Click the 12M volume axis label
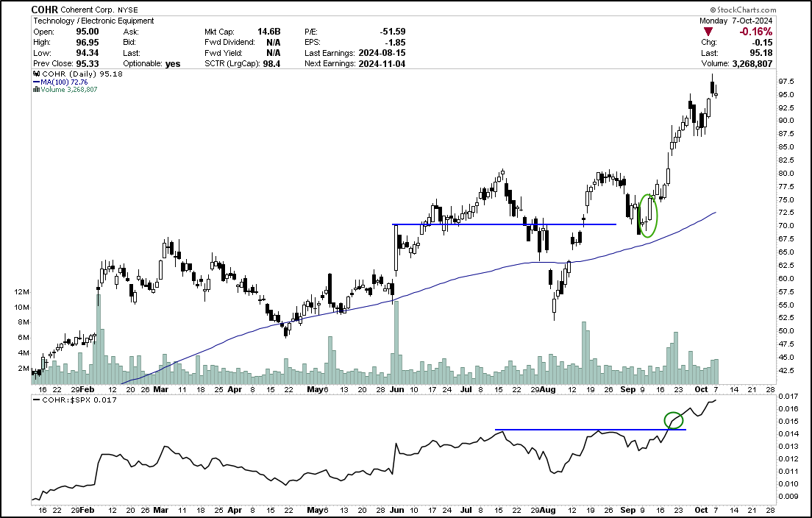This screenshot has height=518, width=812. click(x=22, y=292)
